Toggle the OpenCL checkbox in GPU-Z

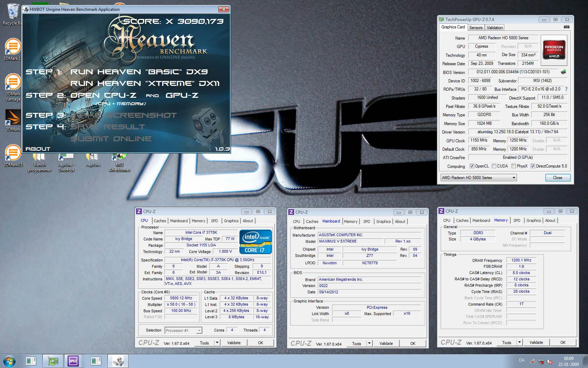click(472, 166)
